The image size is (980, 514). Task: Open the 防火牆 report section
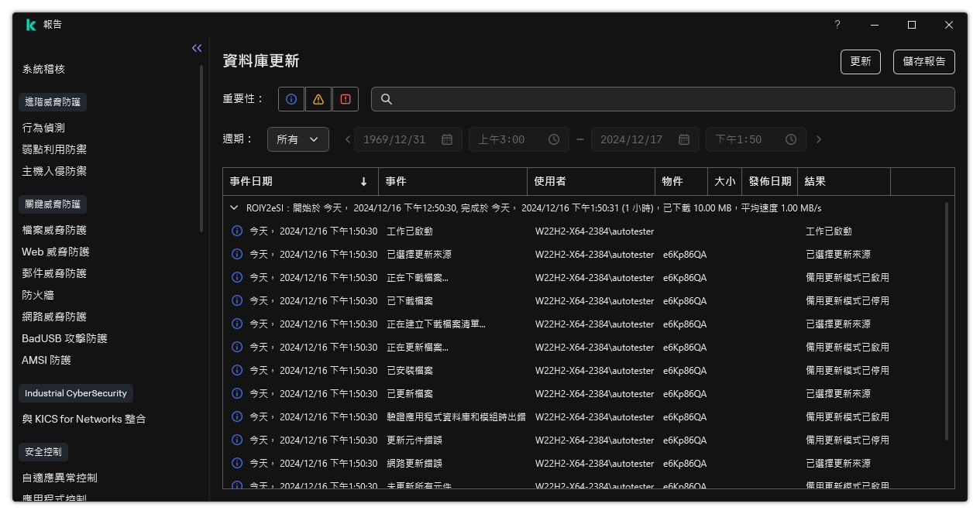click(34, 295)
